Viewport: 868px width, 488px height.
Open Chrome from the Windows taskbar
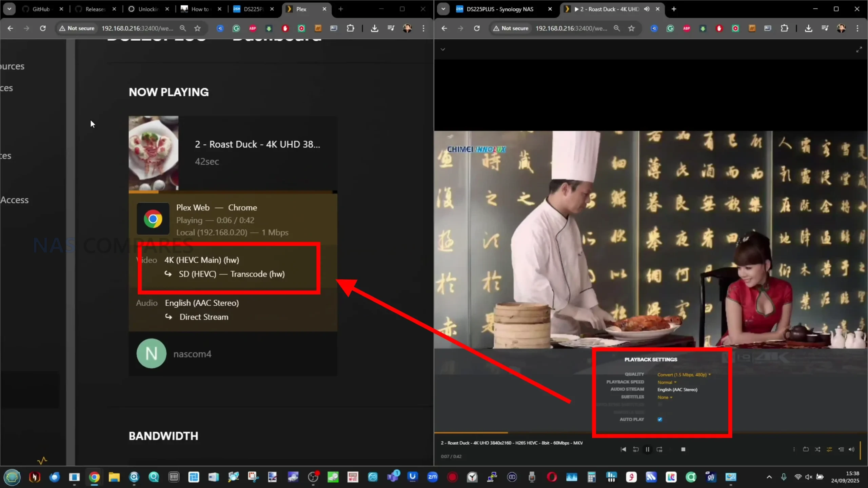tap(94, 477)
